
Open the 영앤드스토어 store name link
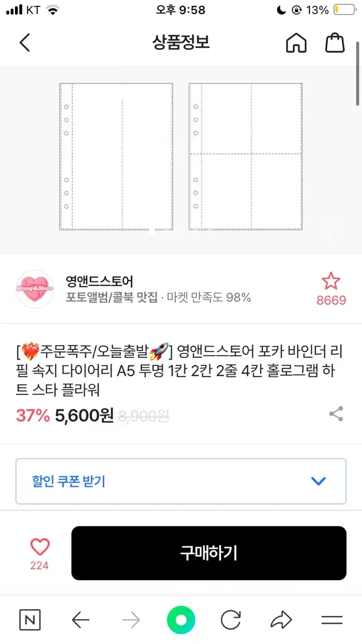pyautogui.click(x=99, y=281)
